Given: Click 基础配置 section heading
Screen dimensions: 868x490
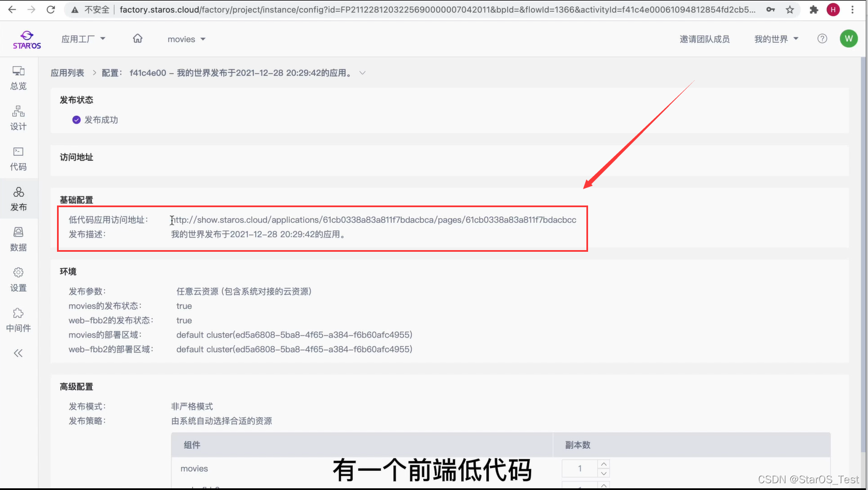Looking at the screenshot, I should [76, 200].
